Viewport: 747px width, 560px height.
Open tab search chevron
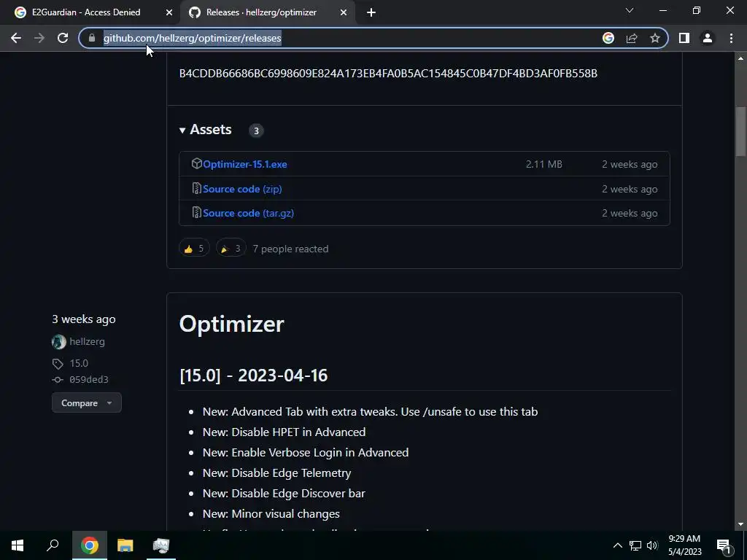coord(630,10)
